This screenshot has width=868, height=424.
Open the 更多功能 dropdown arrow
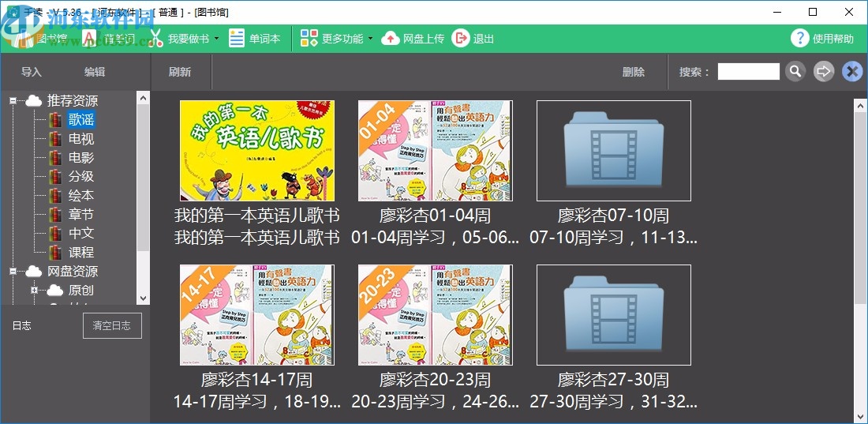[370, 39]
